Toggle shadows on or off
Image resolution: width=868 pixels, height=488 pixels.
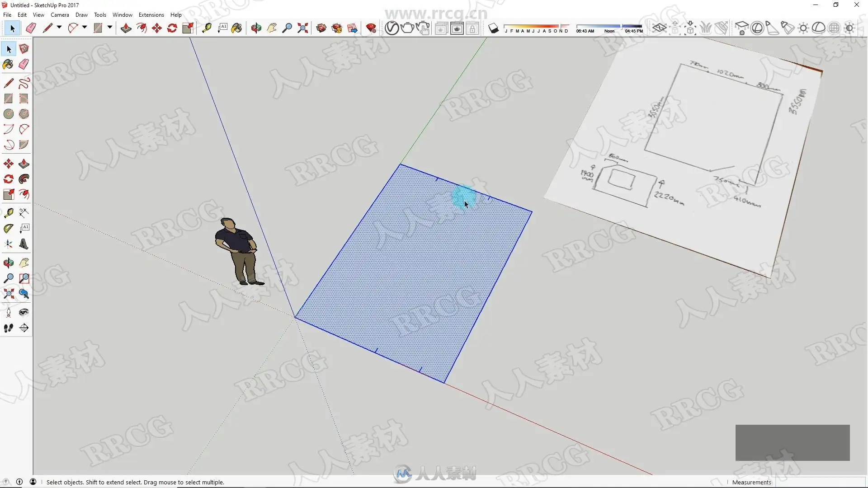click(494, 28)
